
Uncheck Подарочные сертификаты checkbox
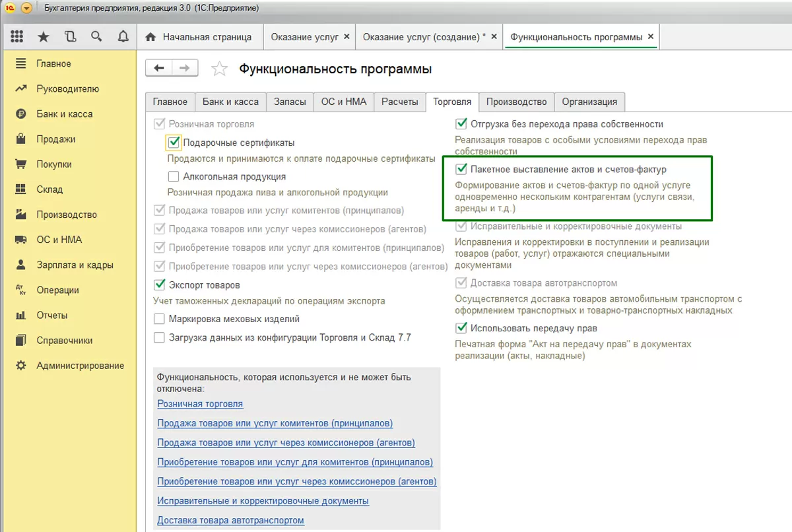(x=174, y=142)
